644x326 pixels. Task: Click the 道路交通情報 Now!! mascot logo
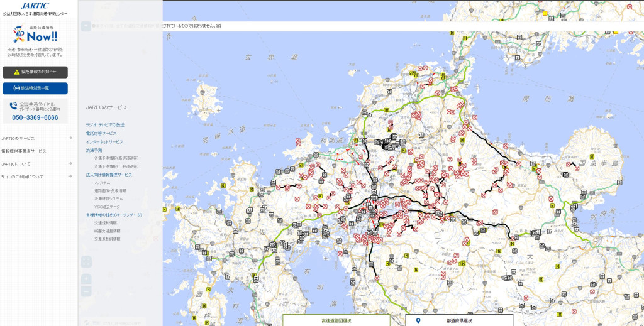coord(35,35)
